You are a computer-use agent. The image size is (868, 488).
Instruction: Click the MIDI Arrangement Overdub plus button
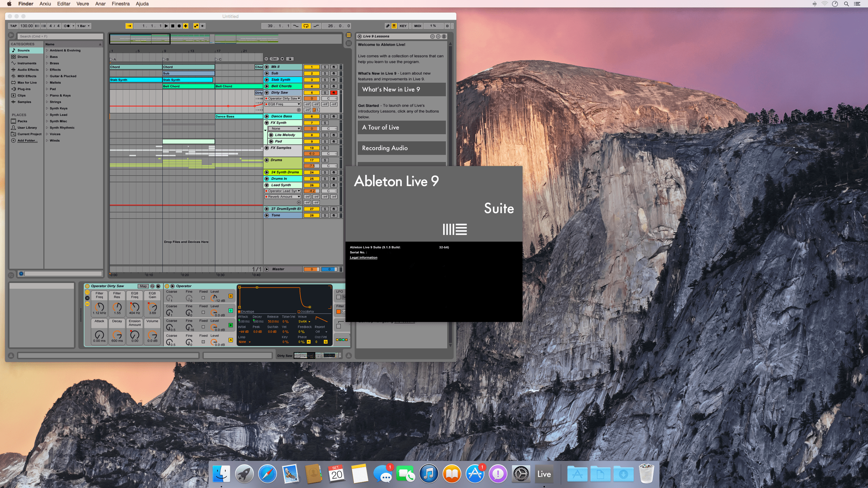(185, 26)
